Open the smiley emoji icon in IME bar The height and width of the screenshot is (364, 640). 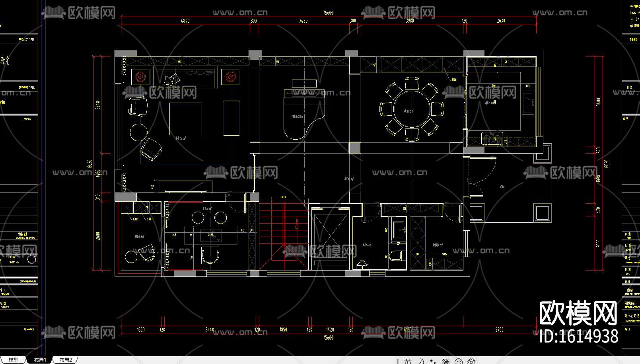(x=459, y=361)
